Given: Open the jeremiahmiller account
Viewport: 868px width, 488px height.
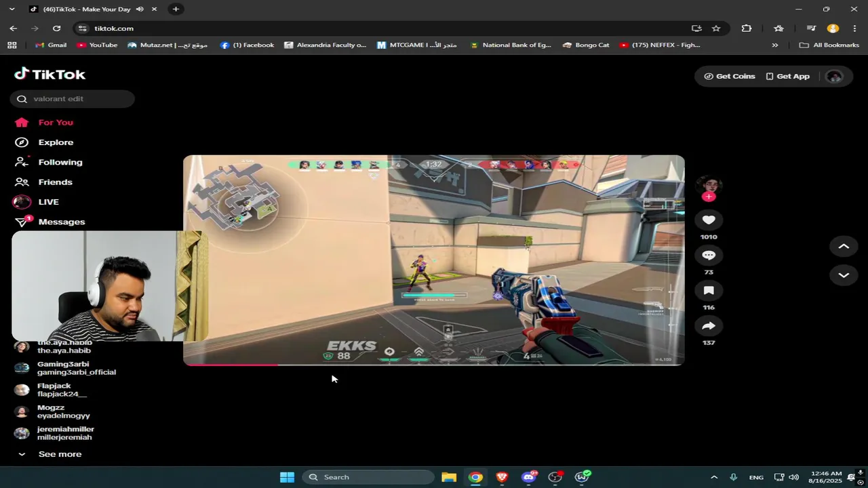Looking at the screenshot, I should click(55, 433).
